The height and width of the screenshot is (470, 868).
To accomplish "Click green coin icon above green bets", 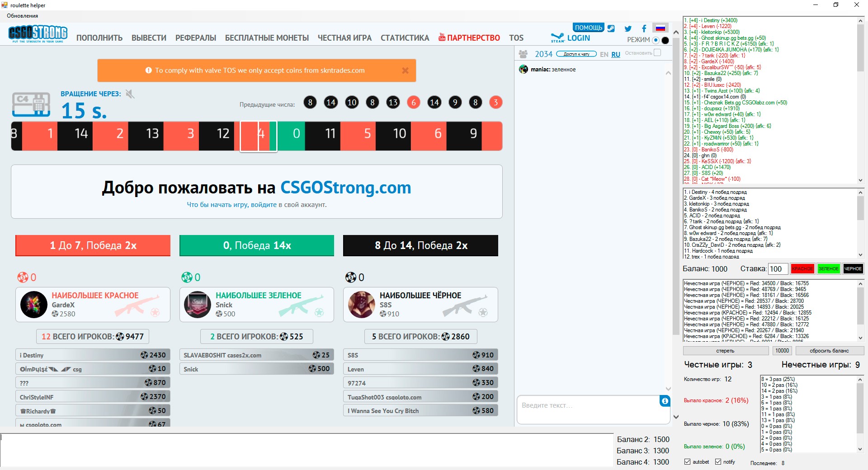I will (x=187, y=277).
